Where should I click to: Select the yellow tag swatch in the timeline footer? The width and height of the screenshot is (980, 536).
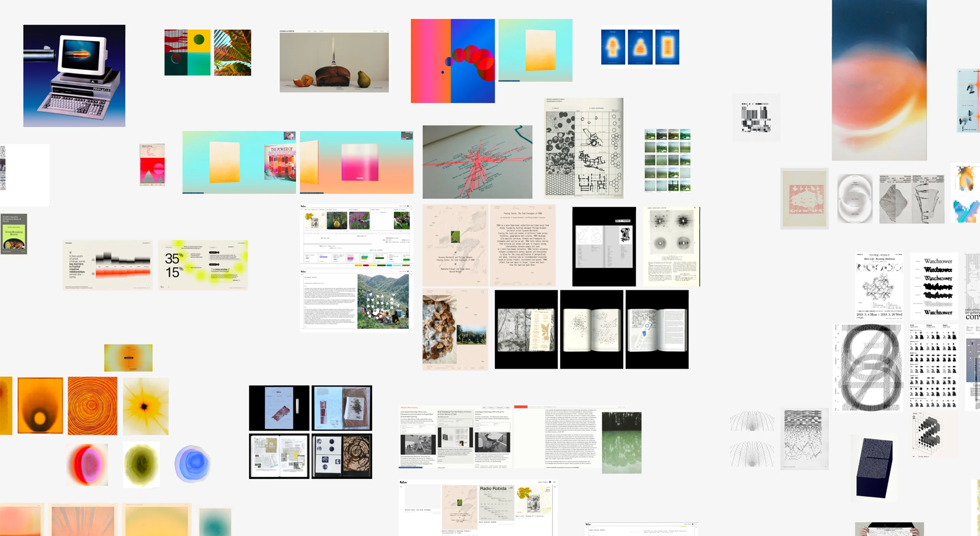373,266
